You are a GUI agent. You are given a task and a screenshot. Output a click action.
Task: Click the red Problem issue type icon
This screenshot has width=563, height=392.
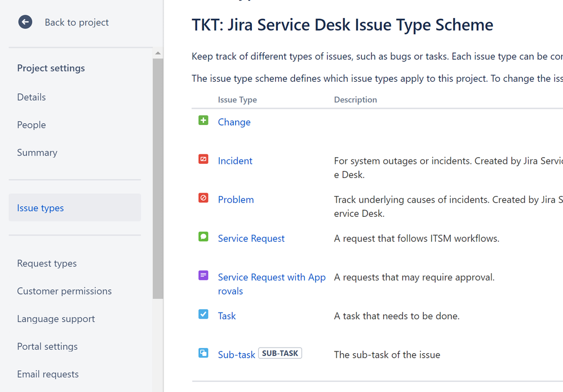(x=203, y=198)
